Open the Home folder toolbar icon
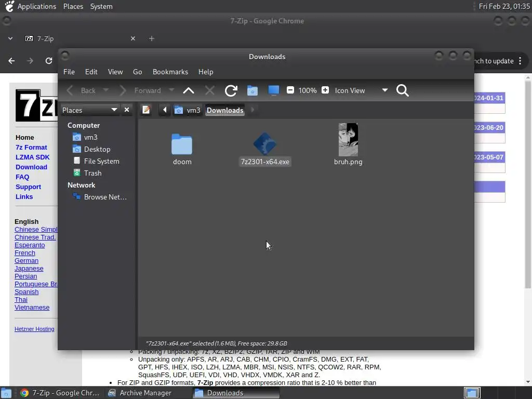The height and width of the screenshot is (399, 532). (x=252, y=90)
